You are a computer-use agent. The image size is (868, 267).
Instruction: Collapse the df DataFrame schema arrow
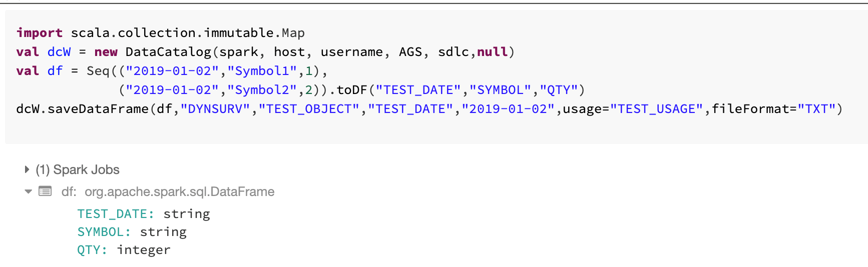point(29,191)
